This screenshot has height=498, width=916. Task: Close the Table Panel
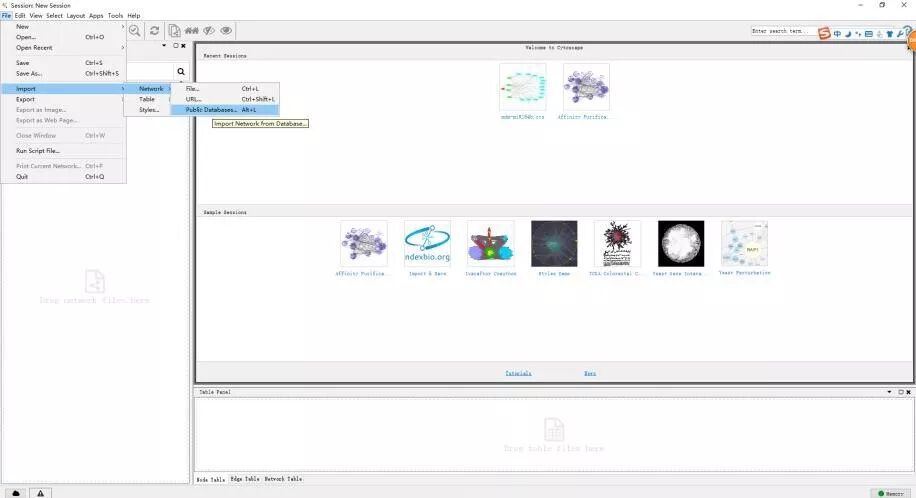pos(908,392)
